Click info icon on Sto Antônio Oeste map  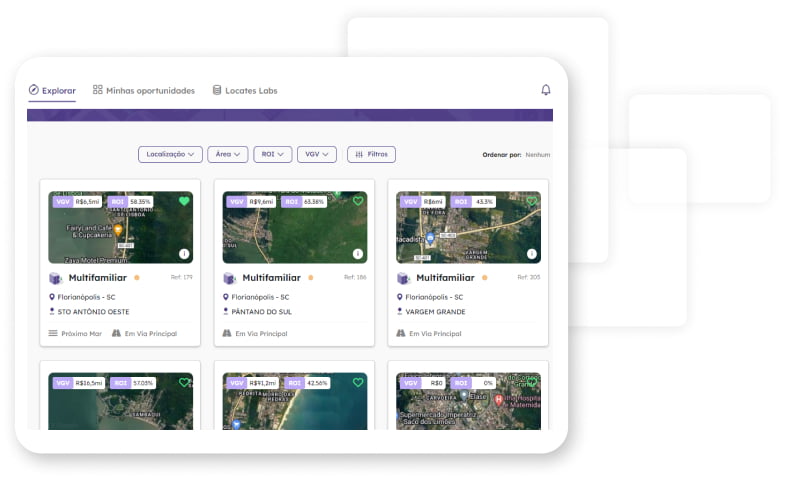[184, 254]
